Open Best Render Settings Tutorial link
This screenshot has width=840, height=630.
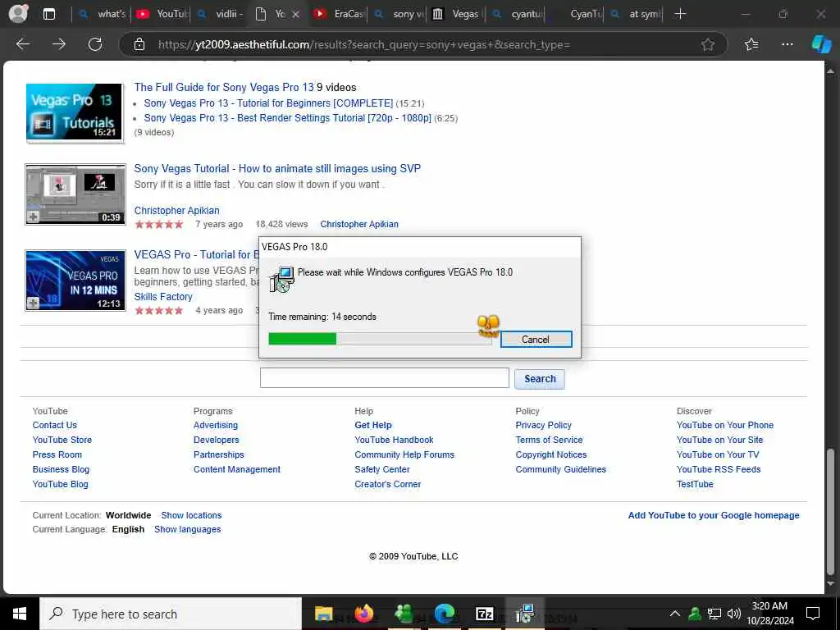click(287, 118)
